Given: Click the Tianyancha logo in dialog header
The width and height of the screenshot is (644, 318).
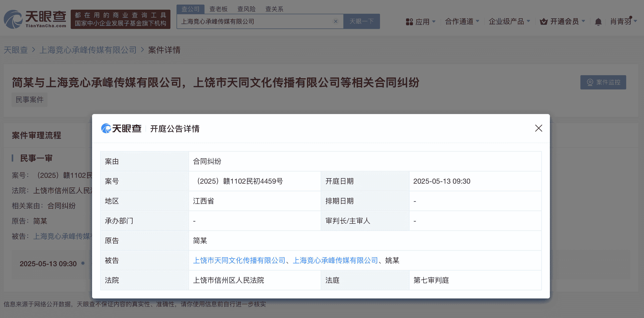Looking at the screenshot, I should coord(121,129).
